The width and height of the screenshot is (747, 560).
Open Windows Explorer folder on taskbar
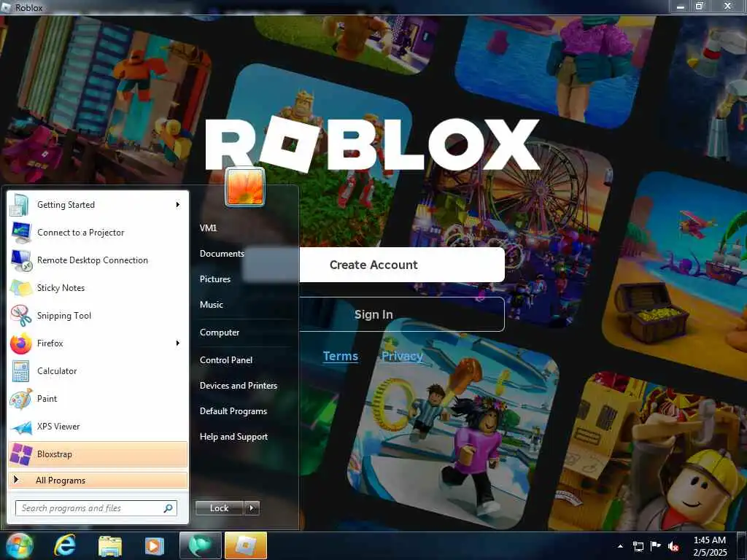[x=110, y=545]
